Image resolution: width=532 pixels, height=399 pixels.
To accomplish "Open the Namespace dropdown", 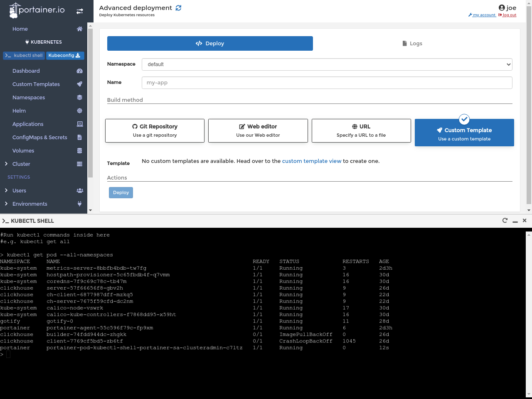I will [327, 64].
